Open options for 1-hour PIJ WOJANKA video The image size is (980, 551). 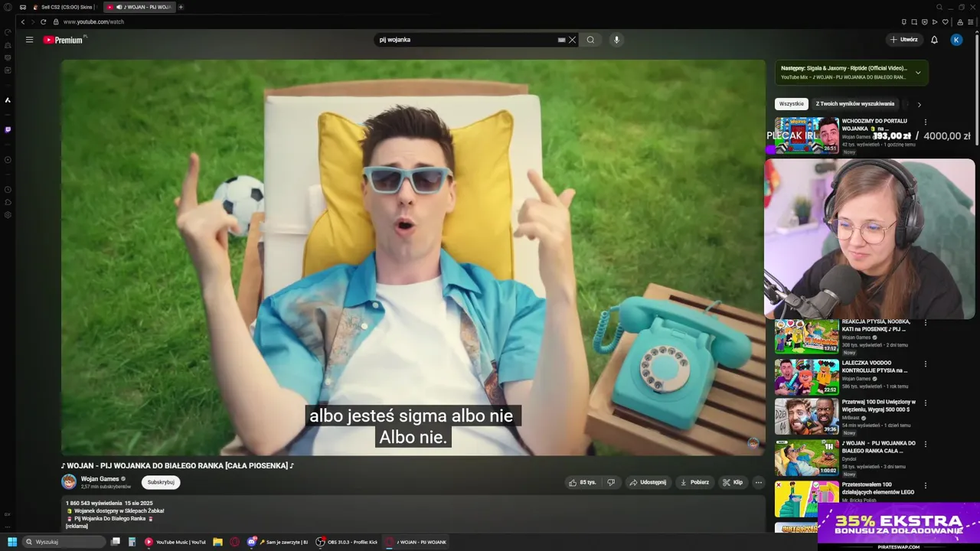[x=925, y=444]
